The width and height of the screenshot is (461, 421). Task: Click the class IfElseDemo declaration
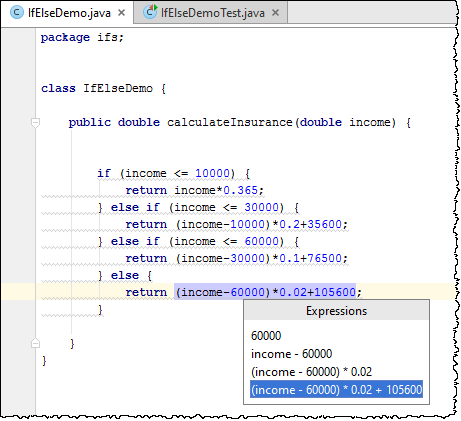click(103, 88)
